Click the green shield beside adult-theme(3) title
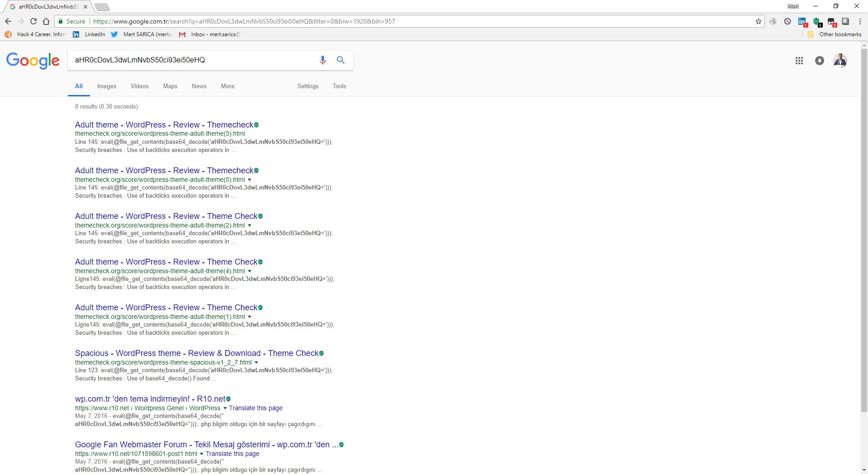 coord(256,125)
